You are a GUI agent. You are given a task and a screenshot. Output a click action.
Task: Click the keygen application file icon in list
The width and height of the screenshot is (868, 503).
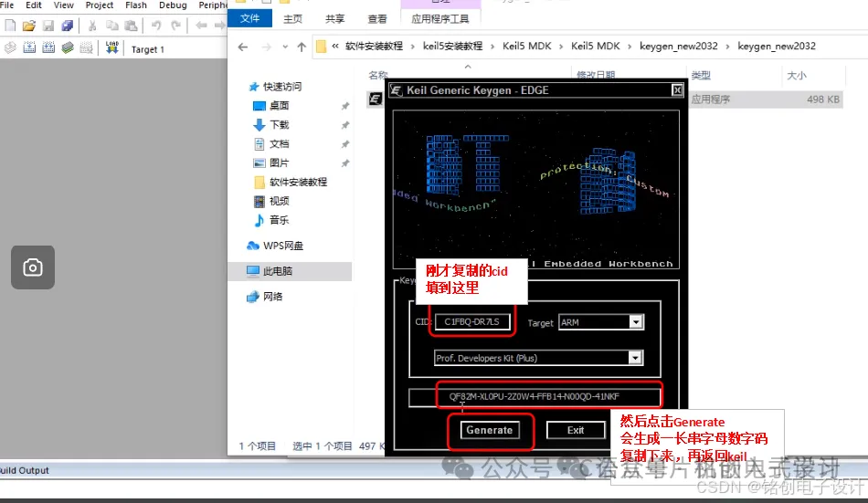click(x=375, y=100)
